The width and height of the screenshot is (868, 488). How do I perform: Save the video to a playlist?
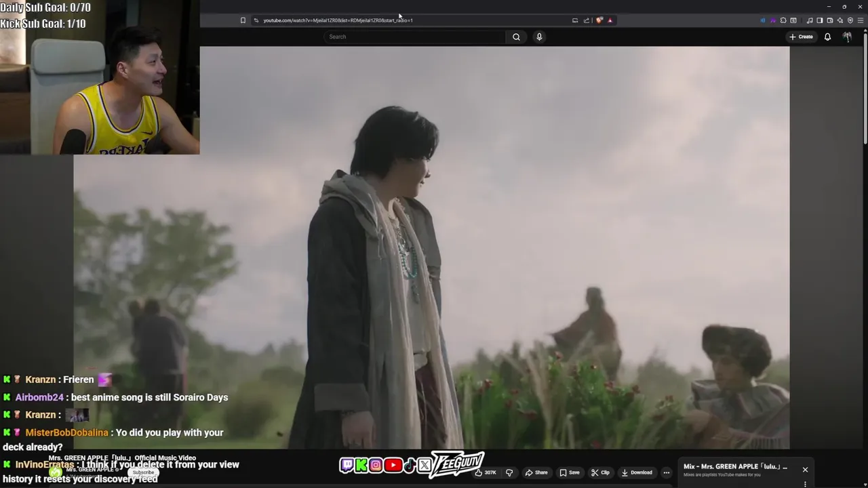click(569, 472)
